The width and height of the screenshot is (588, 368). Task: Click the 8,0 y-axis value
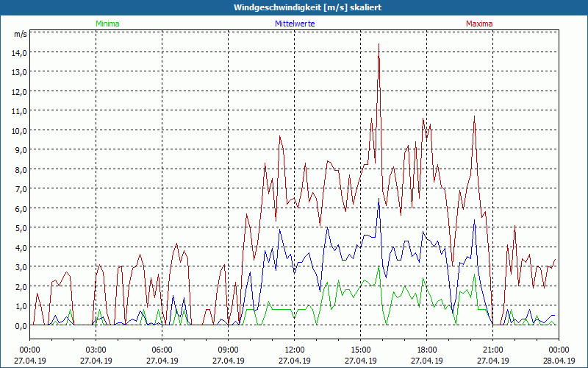coord(21,170)
